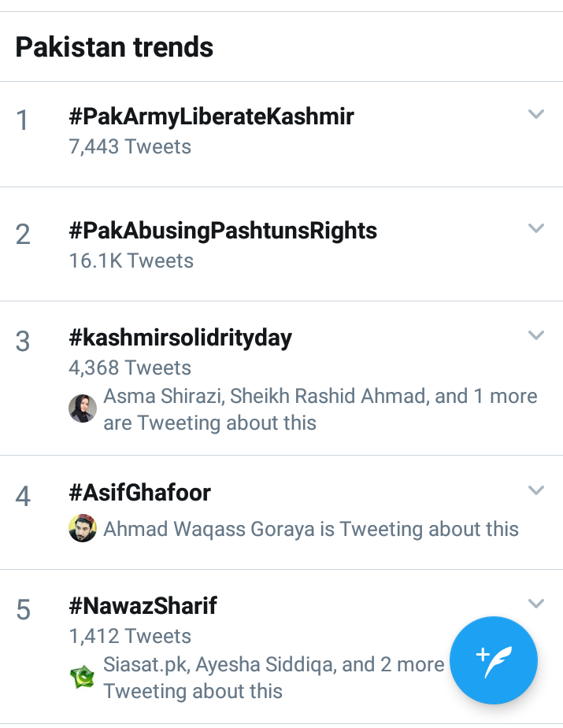The width and height of the screenshot is (563, 728).
Task: Expand options for #PakArmyLiberateKashmir trend
Action: (536, 115)
